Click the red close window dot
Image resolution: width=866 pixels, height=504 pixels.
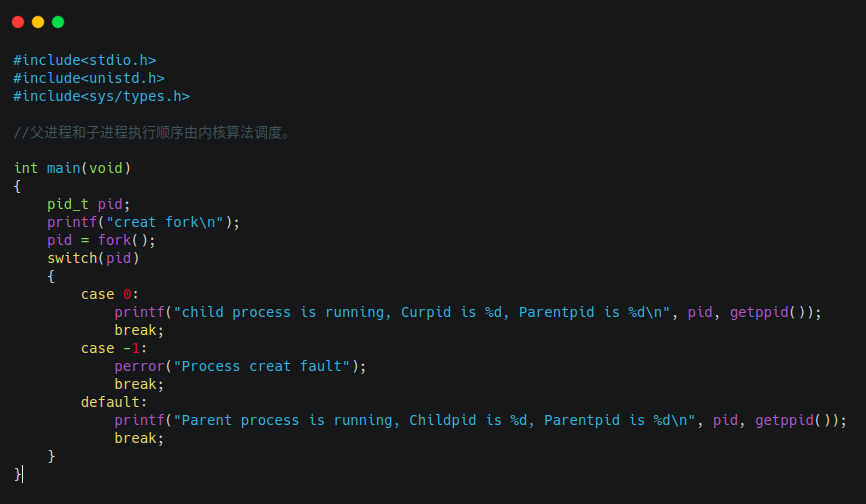pos(18,22)
